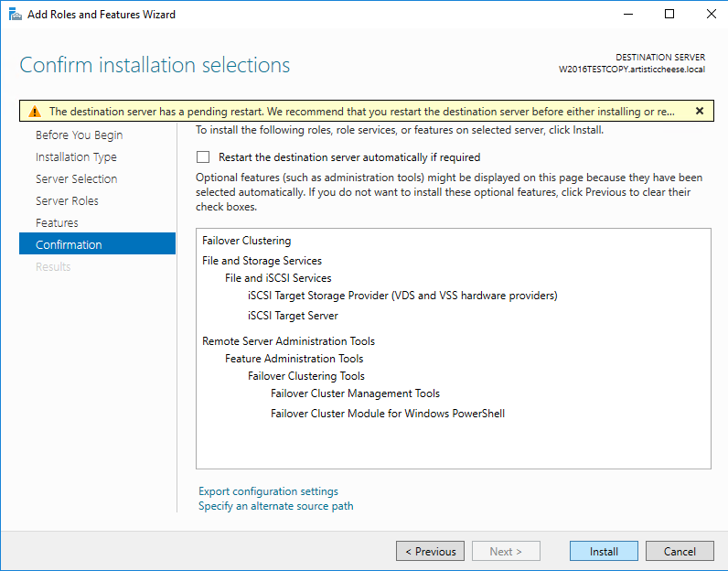Open the Features step
The image size is (728, 571).
coord(57,223)
